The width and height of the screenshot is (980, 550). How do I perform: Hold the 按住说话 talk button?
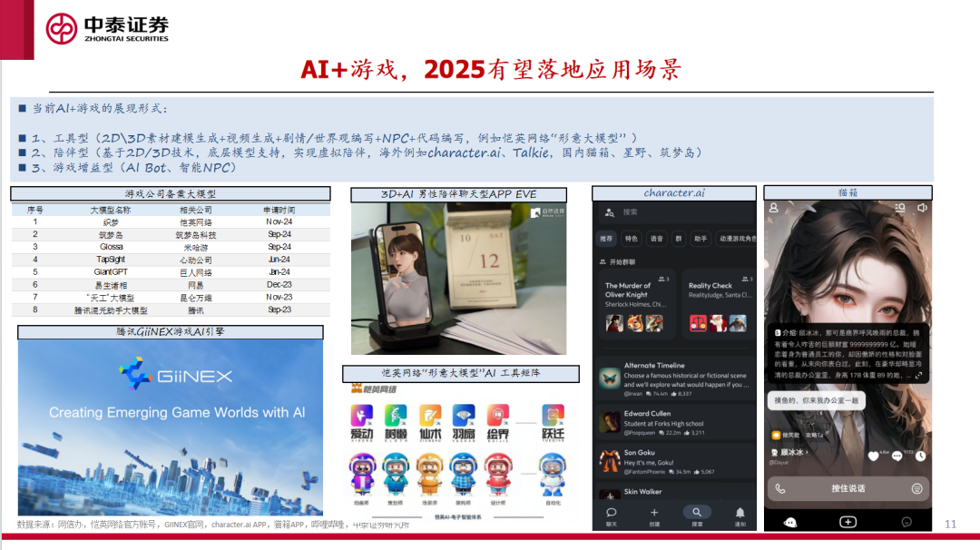click(848, 489)
